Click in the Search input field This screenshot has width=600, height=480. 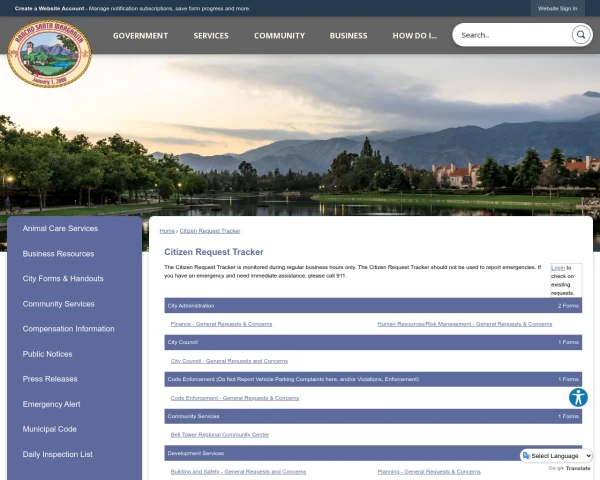(x=513, y=35)
